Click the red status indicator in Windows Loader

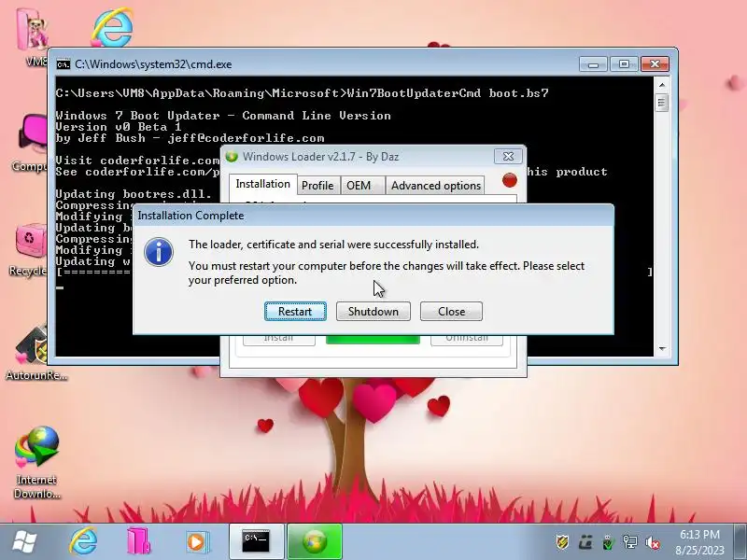(510, 180)
